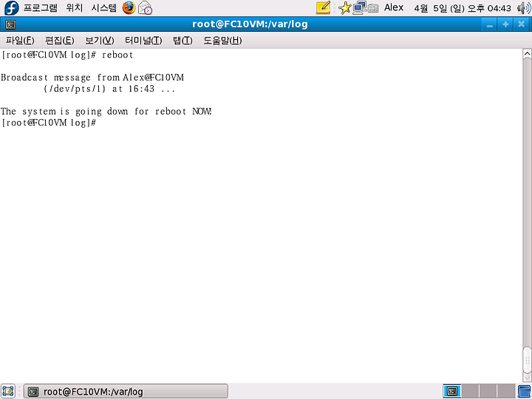The height and width of the screenshot is (399, 532).
Task: Open the 파일(F) menu in terminal
Action: 20,41
